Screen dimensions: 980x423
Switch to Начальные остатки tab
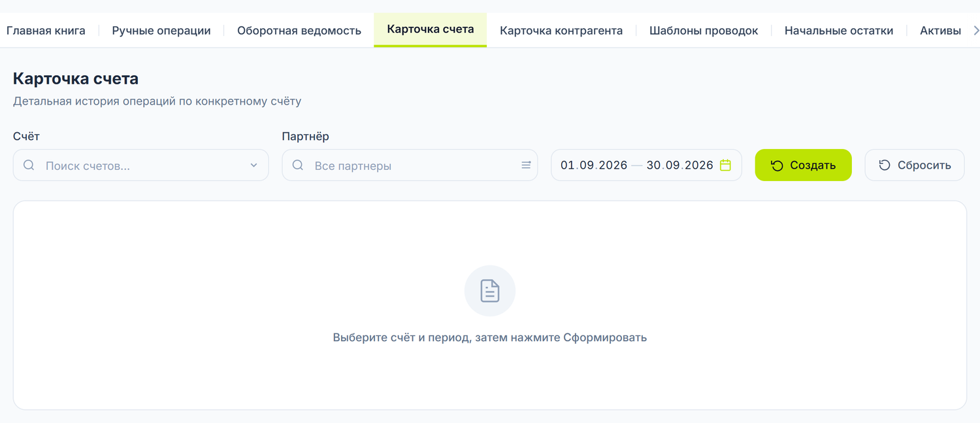coord(839,30)
